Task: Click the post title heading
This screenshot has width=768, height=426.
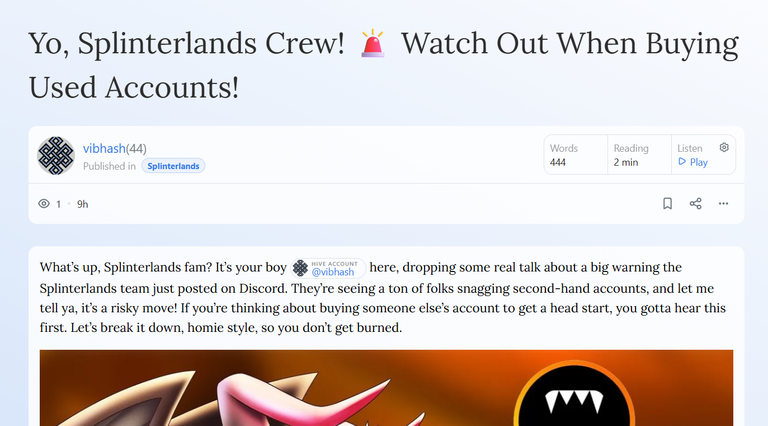Action: point(384,65)
